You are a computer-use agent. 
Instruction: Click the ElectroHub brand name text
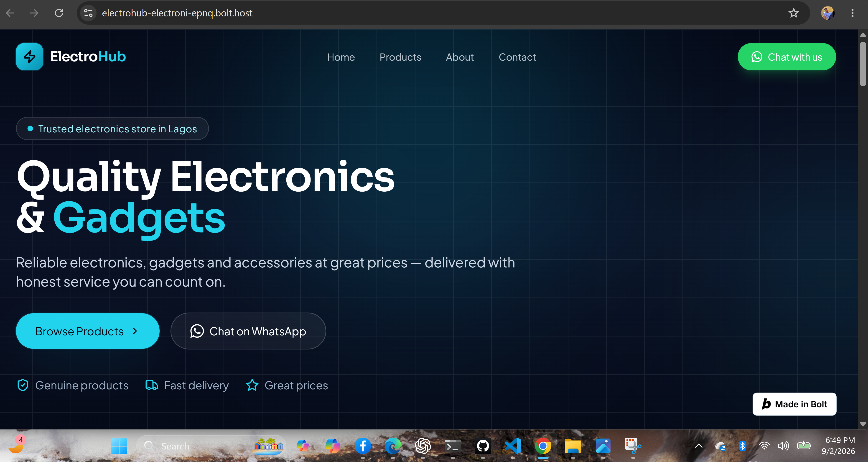pos(88,57)
